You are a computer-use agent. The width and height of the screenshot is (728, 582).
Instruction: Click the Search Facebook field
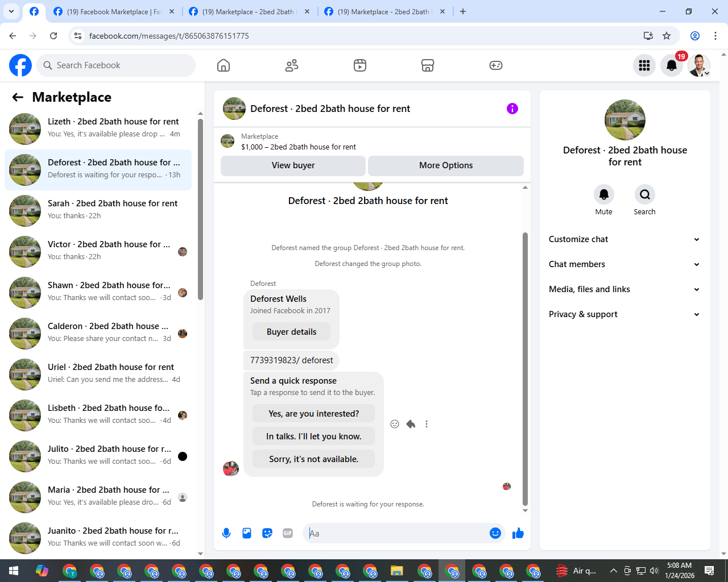116,65
